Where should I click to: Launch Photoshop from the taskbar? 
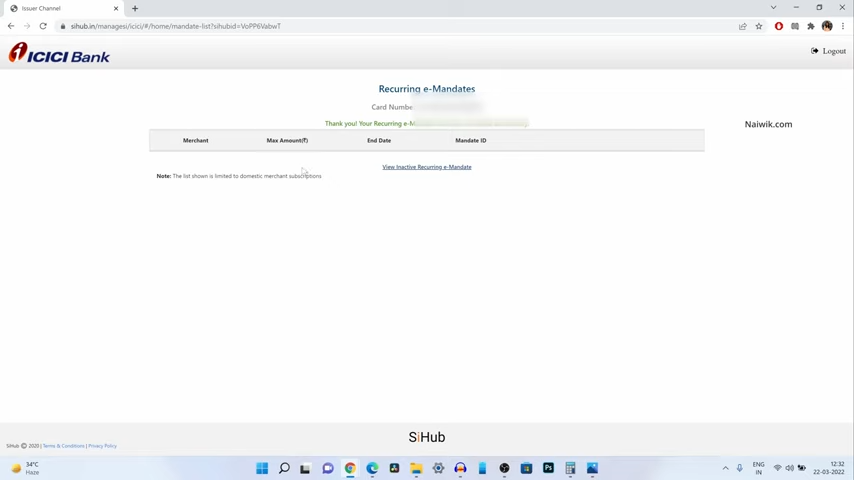(548, 468)
